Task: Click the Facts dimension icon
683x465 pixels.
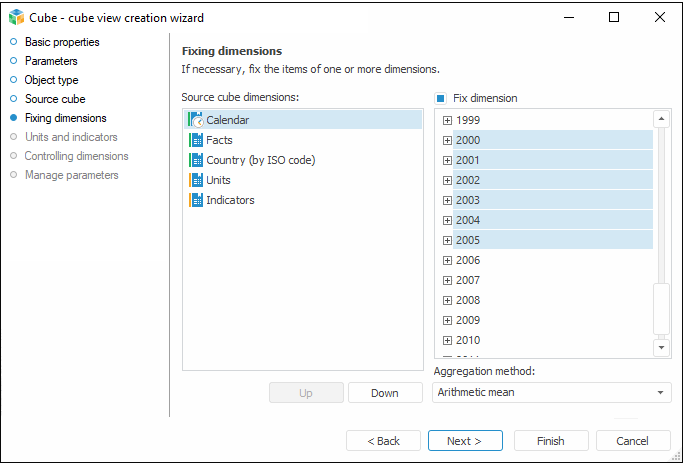Action: [196, 140]
